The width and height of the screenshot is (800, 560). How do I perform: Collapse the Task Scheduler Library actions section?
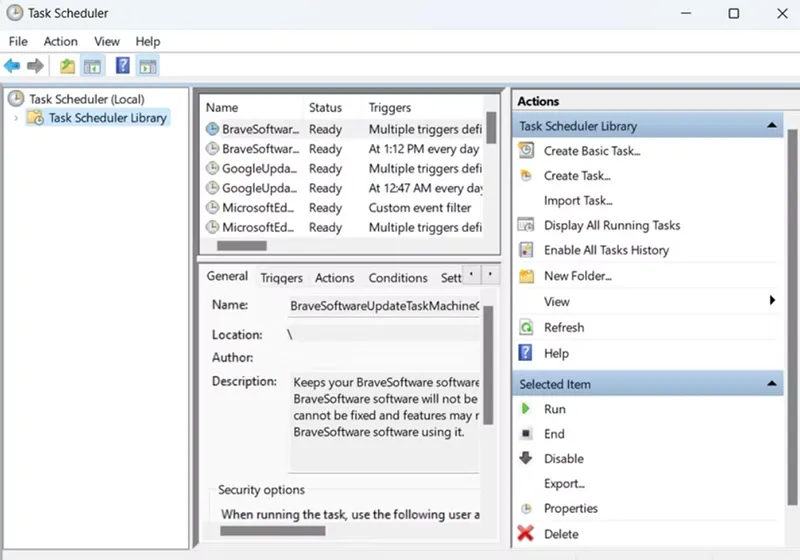[771, 126]
